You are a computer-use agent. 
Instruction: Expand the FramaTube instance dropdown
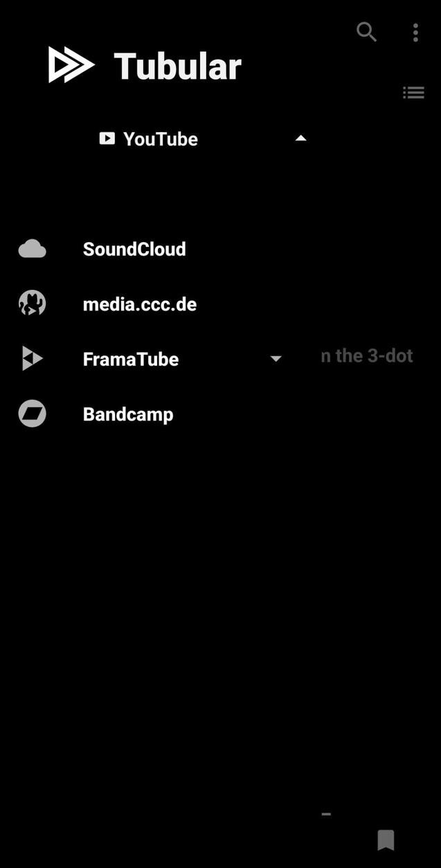click(x=276, y=358)
